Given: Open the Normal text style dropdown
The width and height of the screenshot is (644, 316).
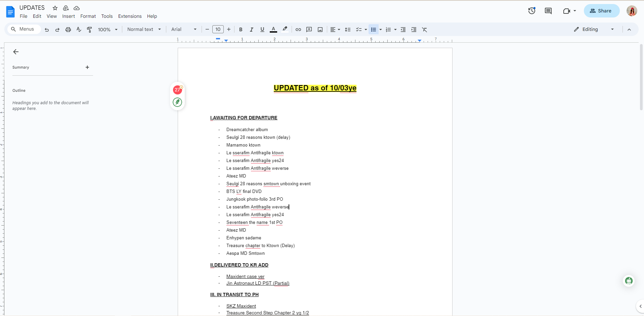Looking at the screenshot, I should coord(144,30).
